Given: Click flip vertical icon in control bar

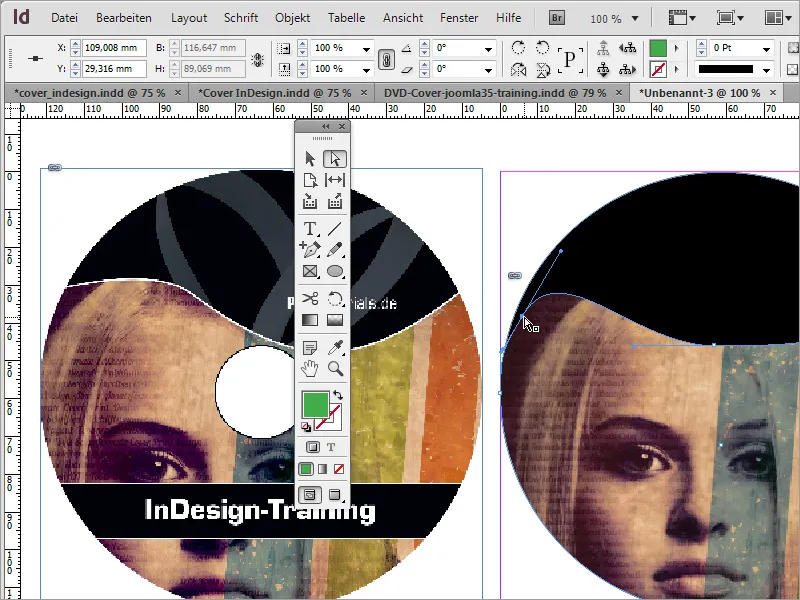Looking at the screenshot, I should tap(542, 69).
